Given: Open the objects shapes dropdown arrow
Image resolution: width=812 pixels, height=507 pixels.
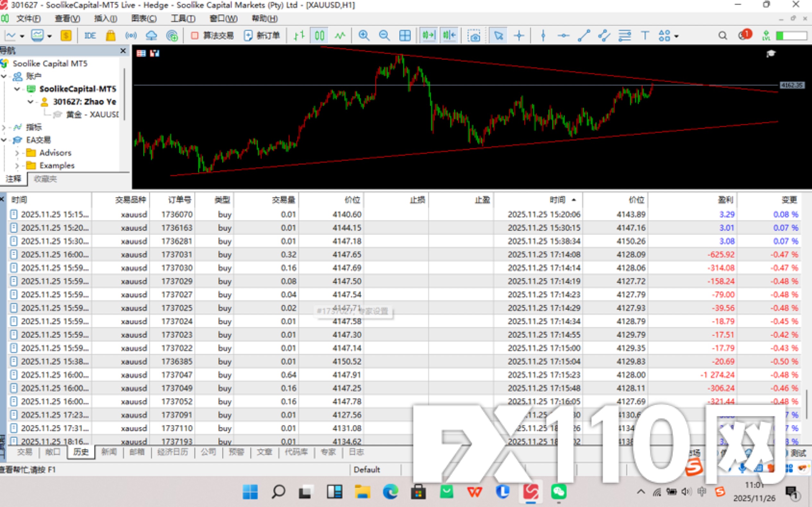Looking at the screenshot, I should (x=676, y=36).
